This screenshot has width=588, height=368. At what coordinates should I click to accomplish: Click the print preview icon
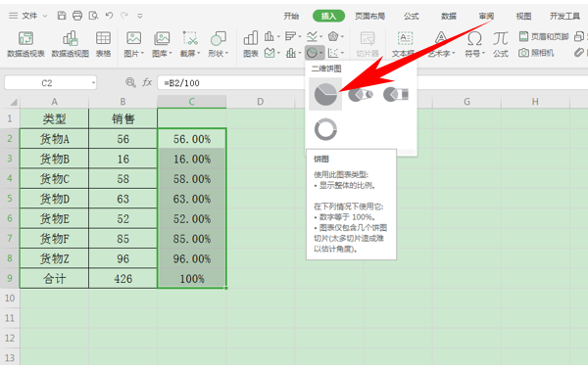click(93, 16)
